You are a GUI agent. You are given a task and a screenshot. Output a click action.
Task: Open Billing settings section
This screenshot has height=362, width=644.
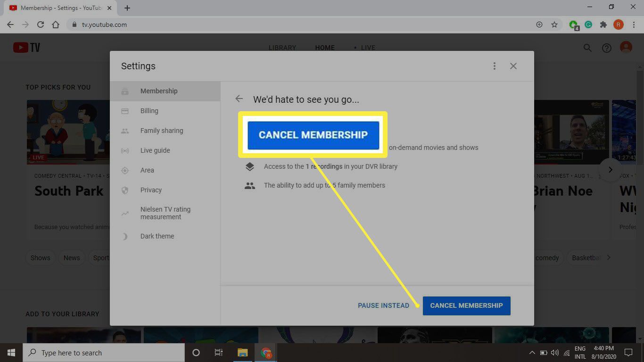pyautogui.click(x=165, y=111)
